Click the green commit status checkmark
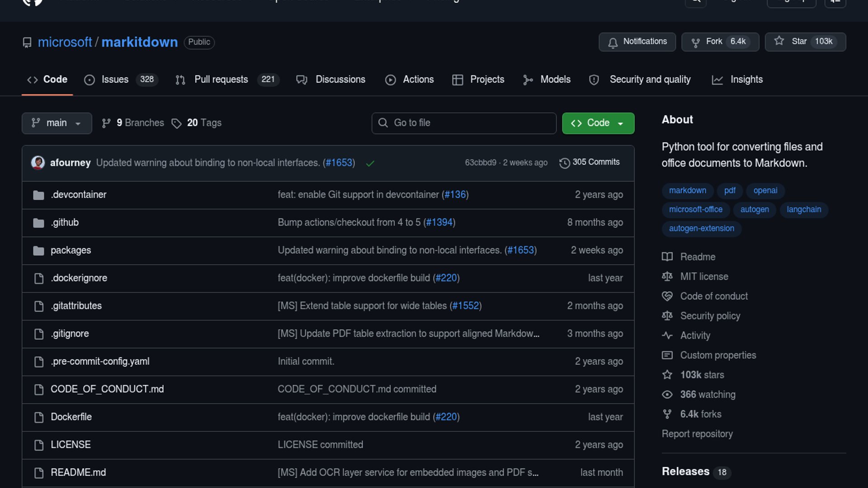The image size is (868, 488). pyautogui.click(x=370, y=163)
